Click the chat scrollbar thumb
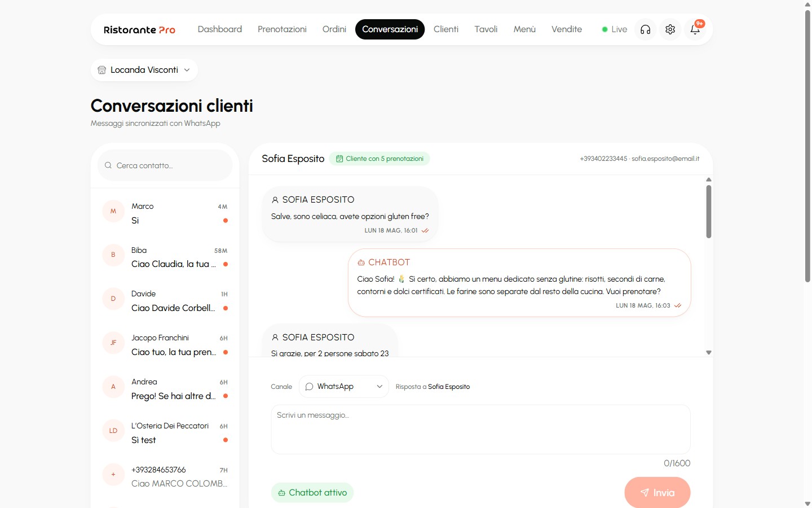The width and height of the screenshot is (812, 508). pos(709,212)
